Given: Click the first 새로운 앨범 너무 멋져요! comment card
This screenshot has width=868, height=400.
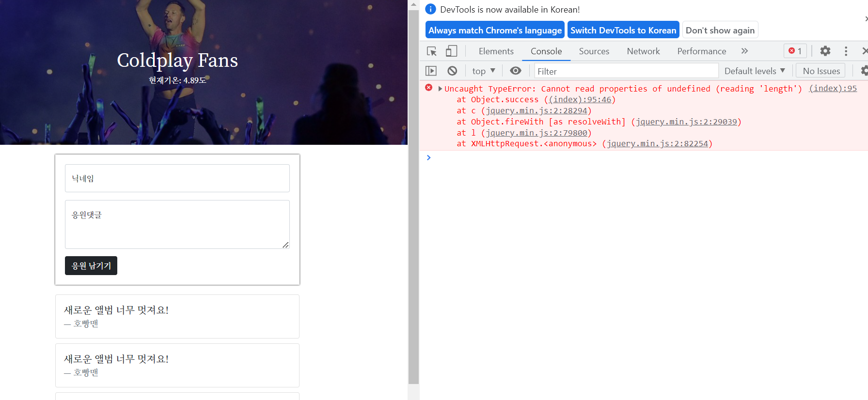Looking at the screenshot, I should [177, 317].
